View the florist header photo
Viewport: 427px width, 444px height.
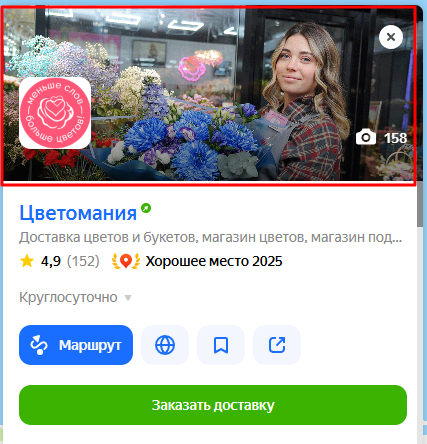tap(208, 95)
